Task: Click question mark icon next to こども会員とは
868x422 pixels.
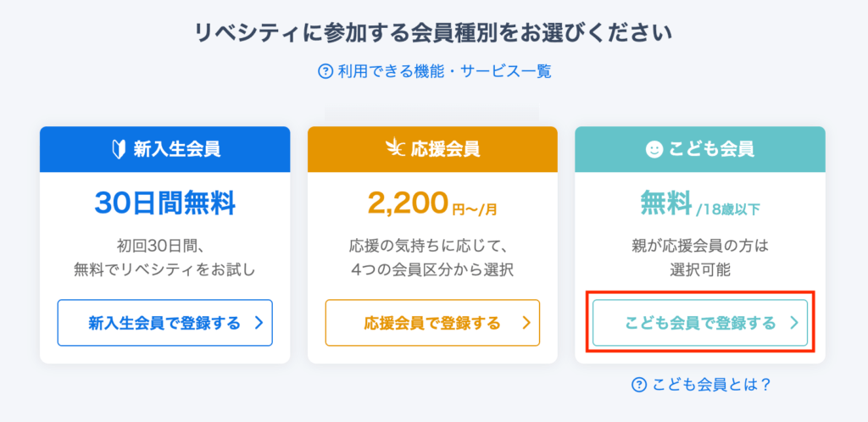Action: (x=639, y=385)
